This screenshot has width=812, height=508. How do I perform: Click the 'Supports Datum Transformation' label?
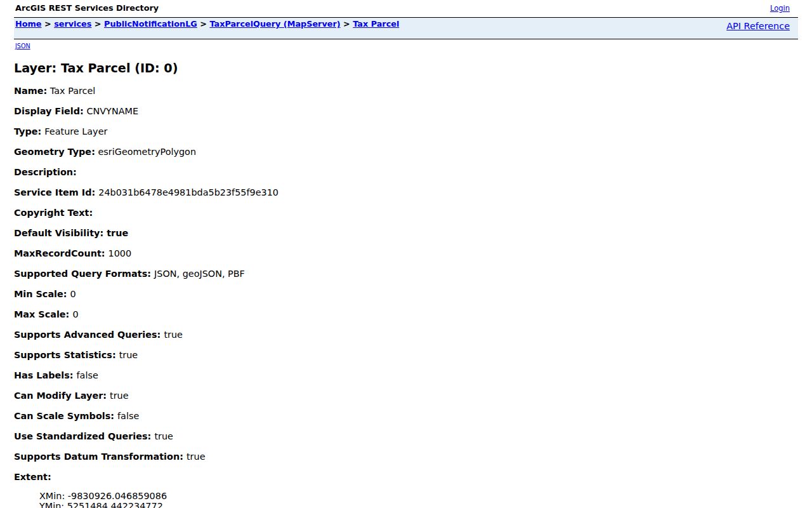99,457
